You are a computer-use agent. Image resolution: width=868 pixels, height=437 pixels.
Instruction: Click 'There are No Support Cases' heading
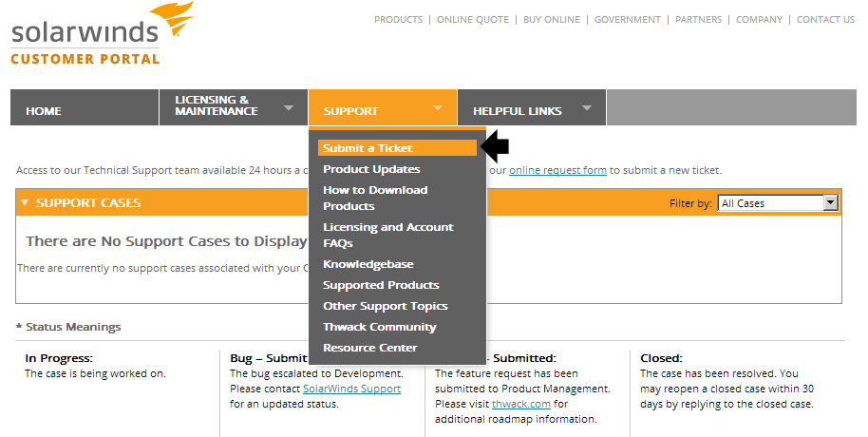tap(166, 241)
